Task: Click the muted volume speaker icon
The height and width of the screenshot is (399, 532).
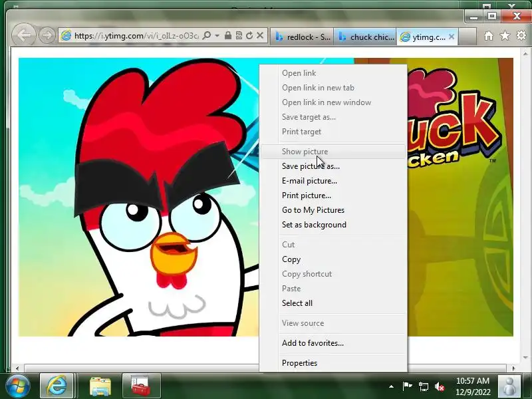Action: pos(440,386)
